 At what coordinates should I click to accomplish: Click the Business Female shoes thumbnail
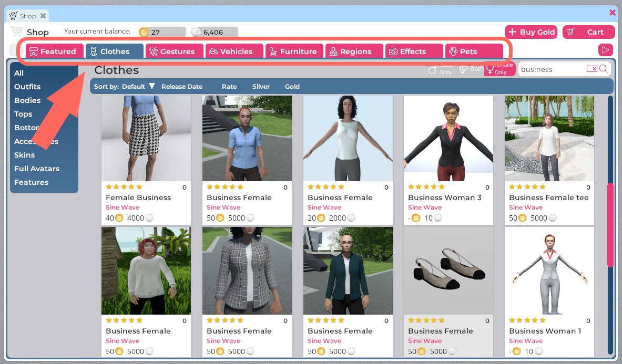coord(448,269)
